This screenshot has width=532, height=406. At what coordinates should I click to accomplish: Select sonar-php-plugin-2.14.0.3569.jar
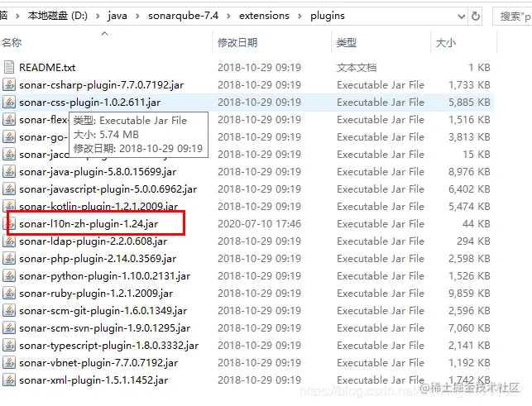pyautogui.click(x=98, y=259)
